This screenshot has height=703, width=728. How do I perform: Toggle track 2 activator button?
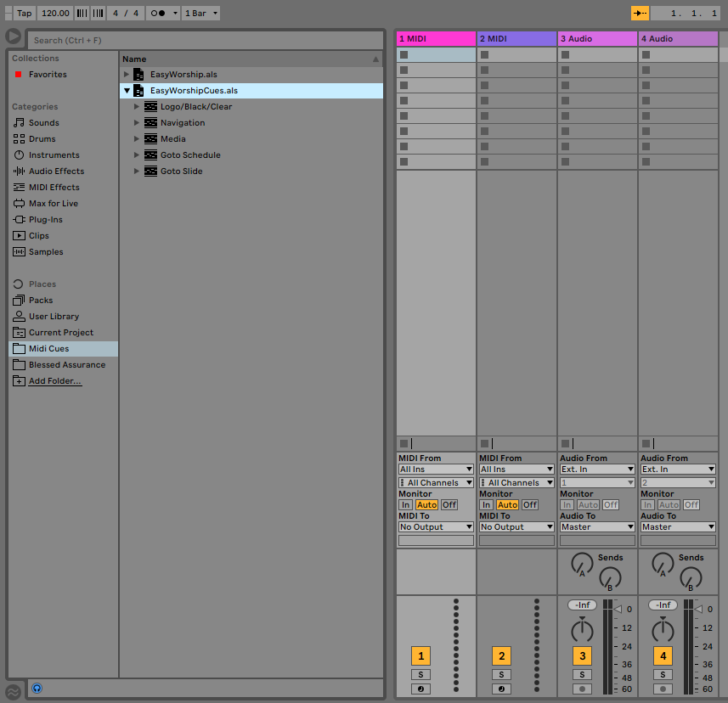coord(501,655)
